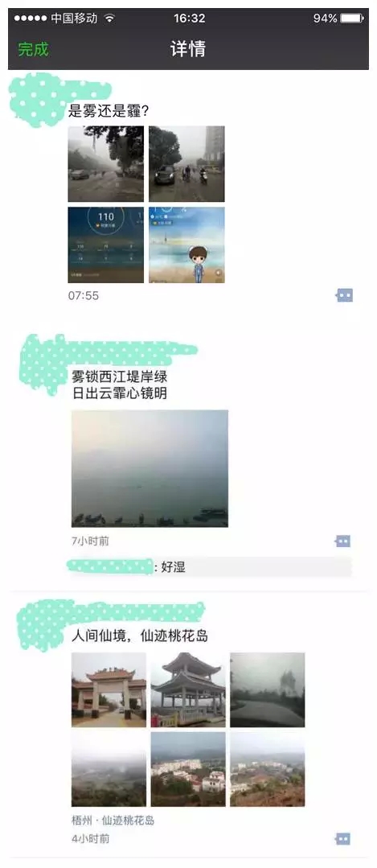The height and width of the screenshot is (868, 377).
Task: Open gate archway photo thumbnail
Action: 109,689
